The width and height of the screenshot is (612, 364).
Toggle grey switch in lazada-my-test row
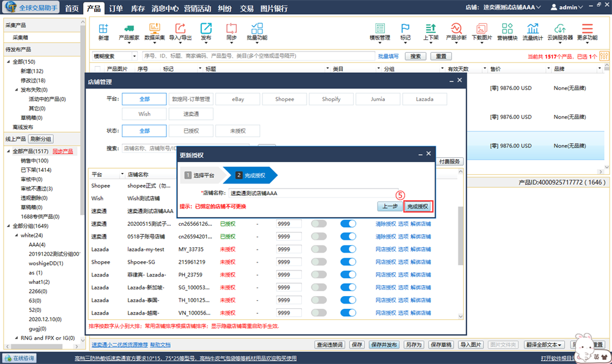319,249
